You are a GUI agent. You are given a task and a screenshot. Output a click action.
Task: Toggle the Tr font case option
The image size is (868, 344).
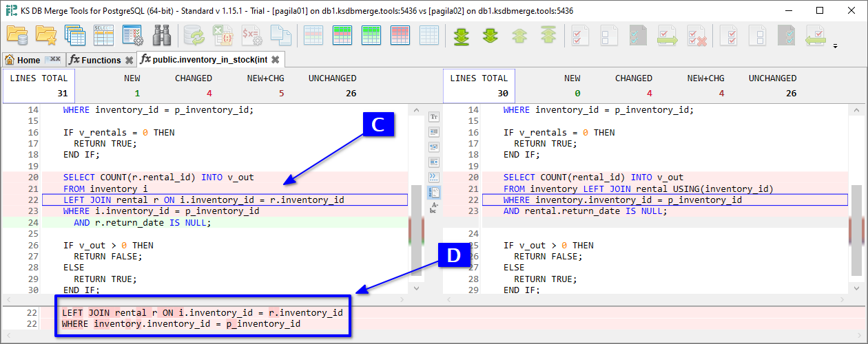tap(435, 117)
